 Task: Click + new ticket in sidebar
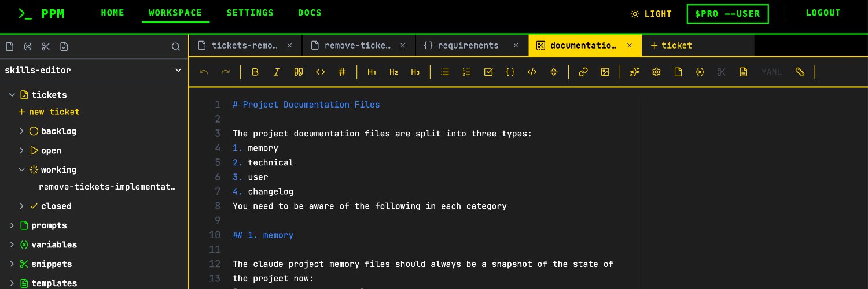(49, 112)
